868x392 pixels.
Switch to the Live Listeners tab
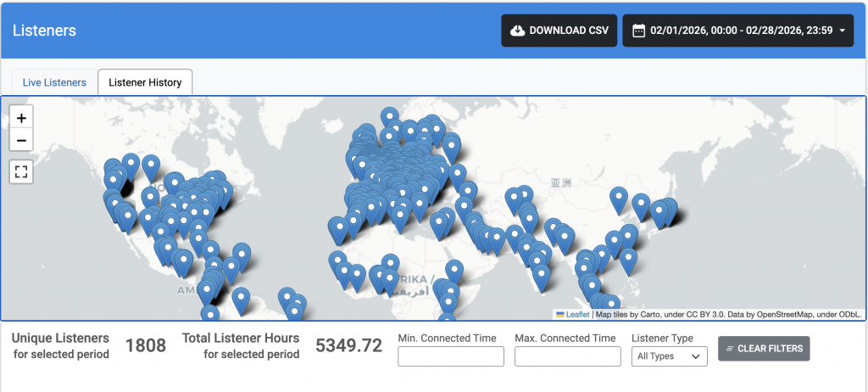(x=54, y=82)
